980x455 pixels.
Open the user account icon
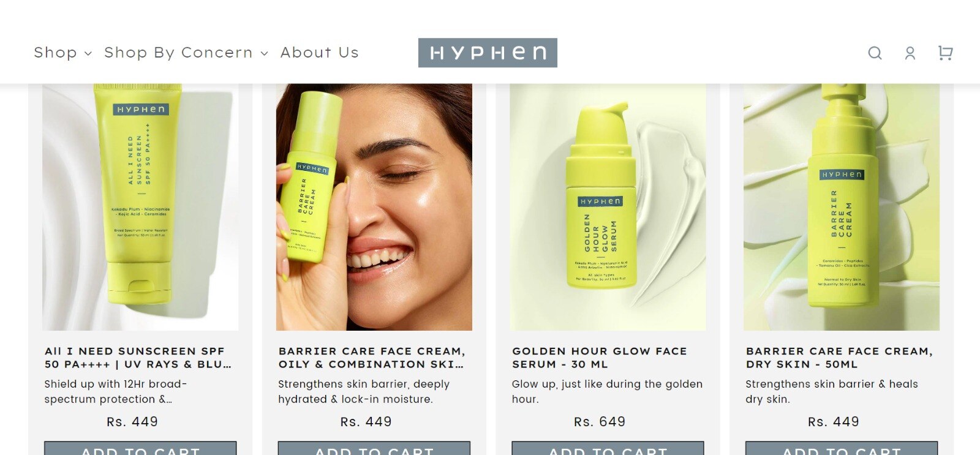[x=910, y=53]
